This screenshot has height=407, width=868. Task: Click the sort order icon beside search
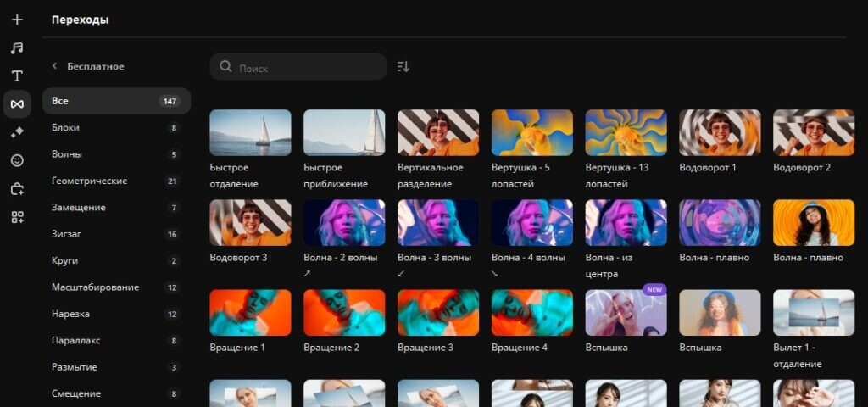tap(403, 67)
